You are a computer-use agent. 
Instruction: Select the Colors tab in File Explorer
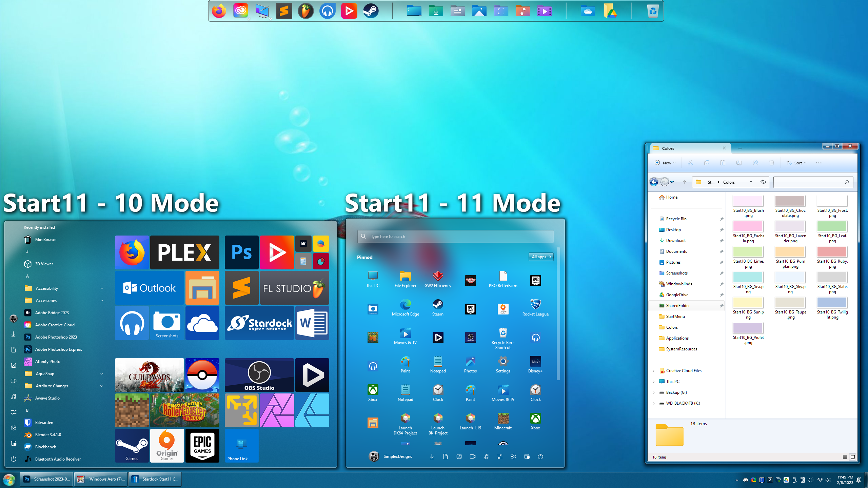click(668, 148)
